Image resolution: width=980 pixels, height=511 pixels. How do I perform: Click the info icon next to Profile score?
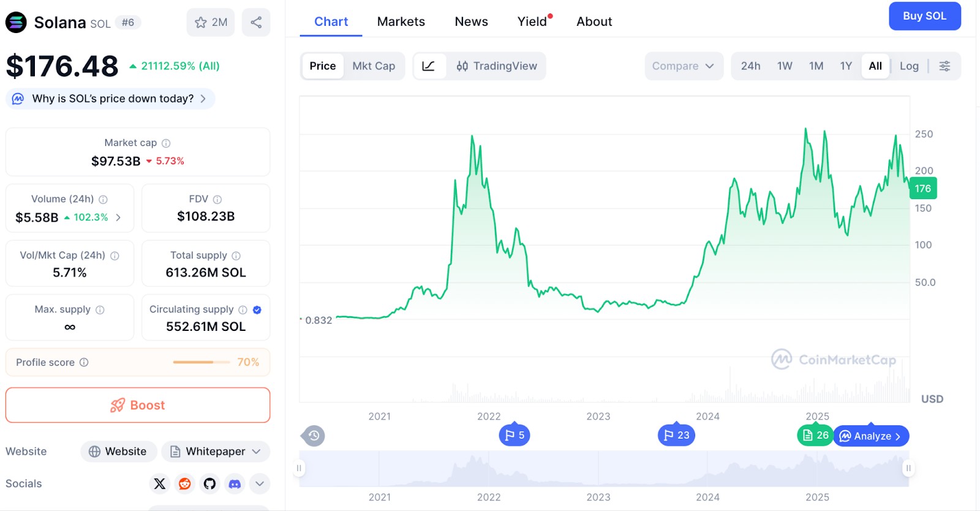(x=84, y=363)
